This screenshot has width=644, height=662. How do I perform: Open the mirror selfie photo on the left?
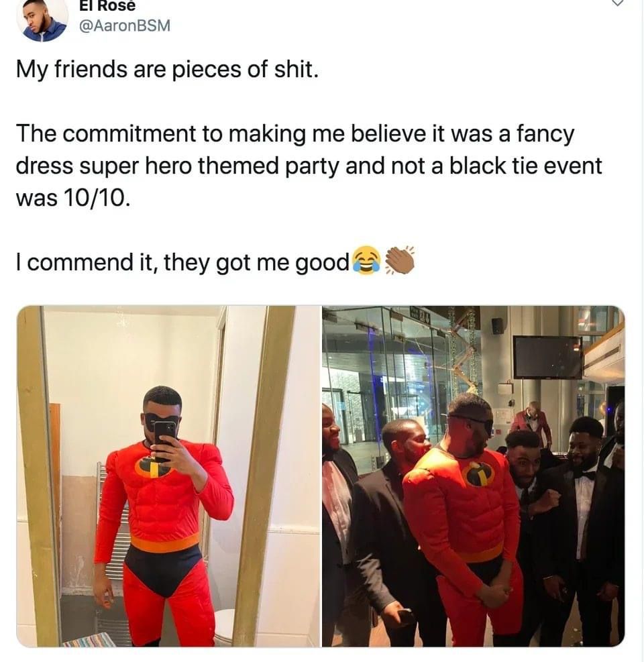tap(168, 476)
